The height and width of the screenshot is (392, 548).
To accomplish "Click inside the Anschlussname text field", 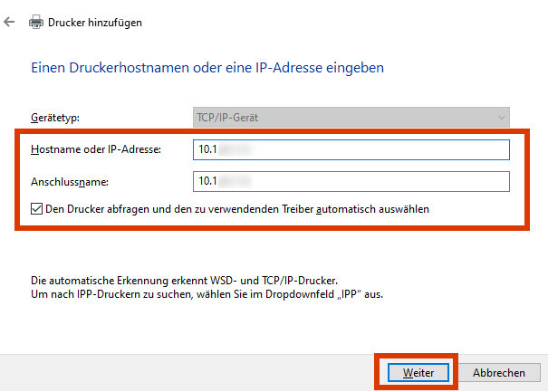I will pos(351,181).
